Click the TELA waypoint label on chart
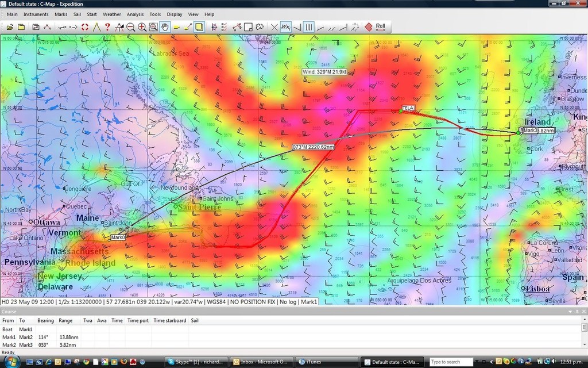 tap(408, 108)
